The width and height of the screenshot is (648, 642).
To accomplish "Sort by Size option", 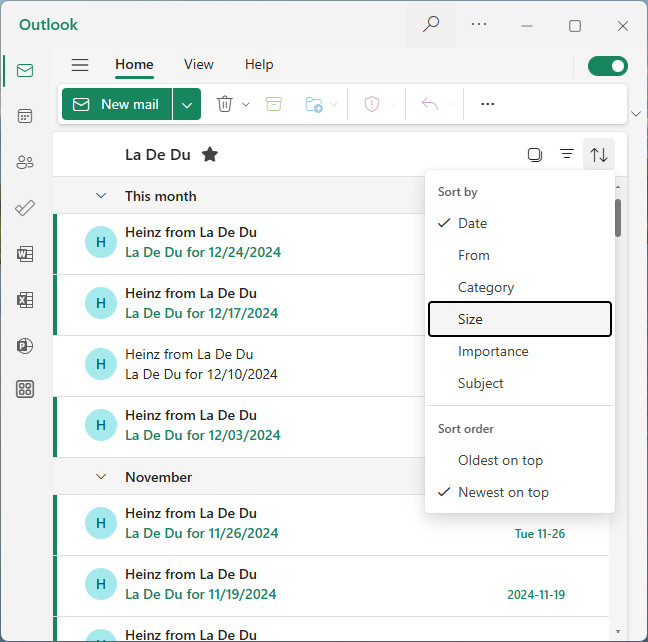I will point(520,319).
